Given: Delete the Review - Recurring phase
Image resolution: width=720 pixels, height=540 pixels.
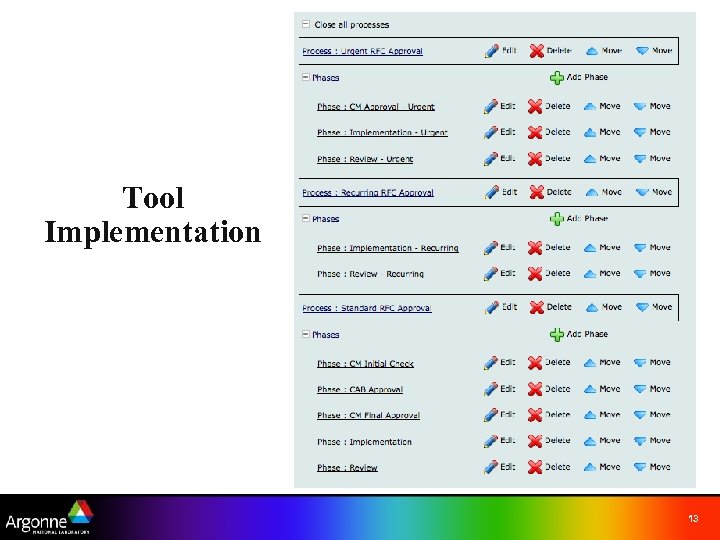Looking at the screenshot, I should point(549,273).
